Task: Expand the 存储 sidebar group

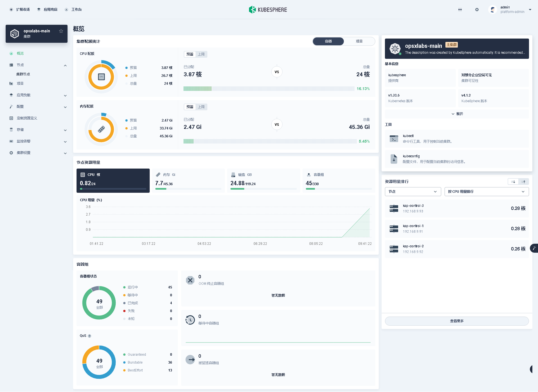Action: 65,130
